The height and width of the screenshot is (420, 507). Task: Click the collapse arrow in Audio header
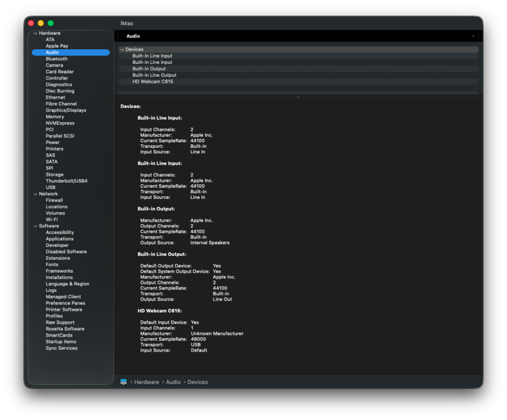[473, 36]
